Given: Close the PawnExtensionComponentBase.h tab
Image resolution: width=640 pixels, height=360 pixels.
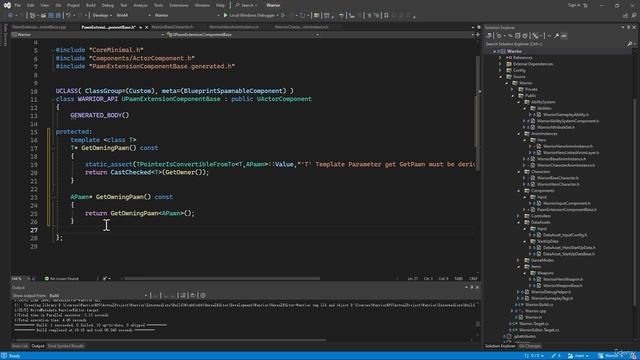Looking at the screenshot, I should coord(147,27).
